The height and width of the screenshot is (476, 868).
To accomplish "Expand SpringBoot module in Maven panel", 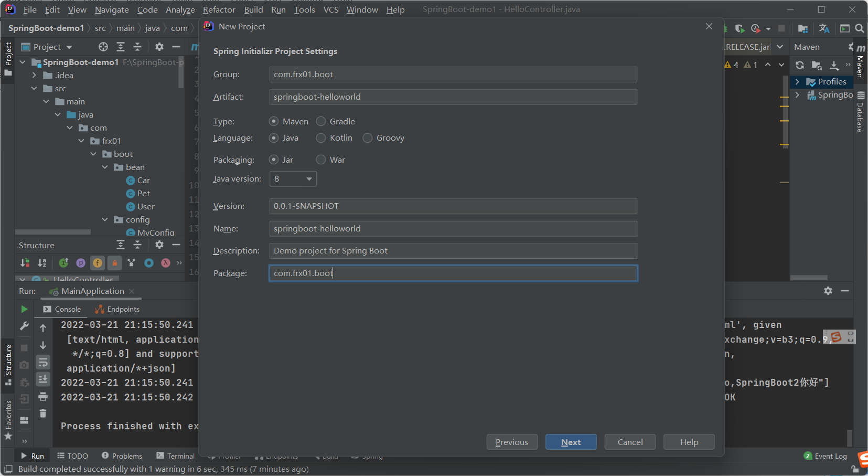I will coord(797,95).
